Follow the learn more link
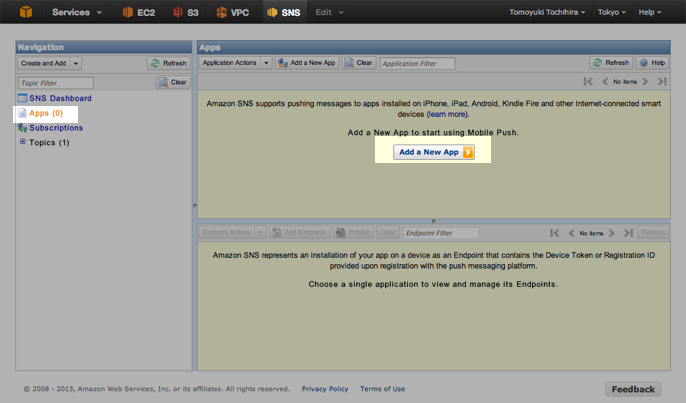This screenshot has height=403, width=686. [x=447, y=114]
